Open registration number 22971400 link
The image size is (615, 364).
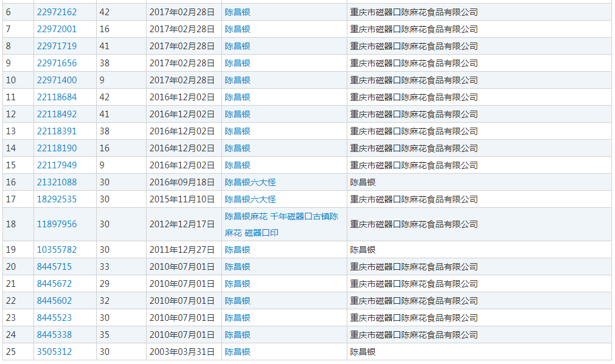pos(57,80)
